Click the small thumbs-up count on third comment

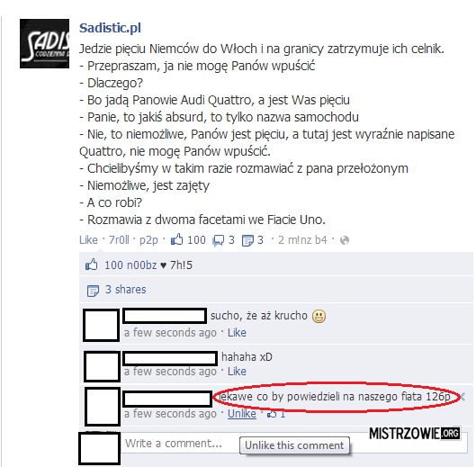pos(276,414)
